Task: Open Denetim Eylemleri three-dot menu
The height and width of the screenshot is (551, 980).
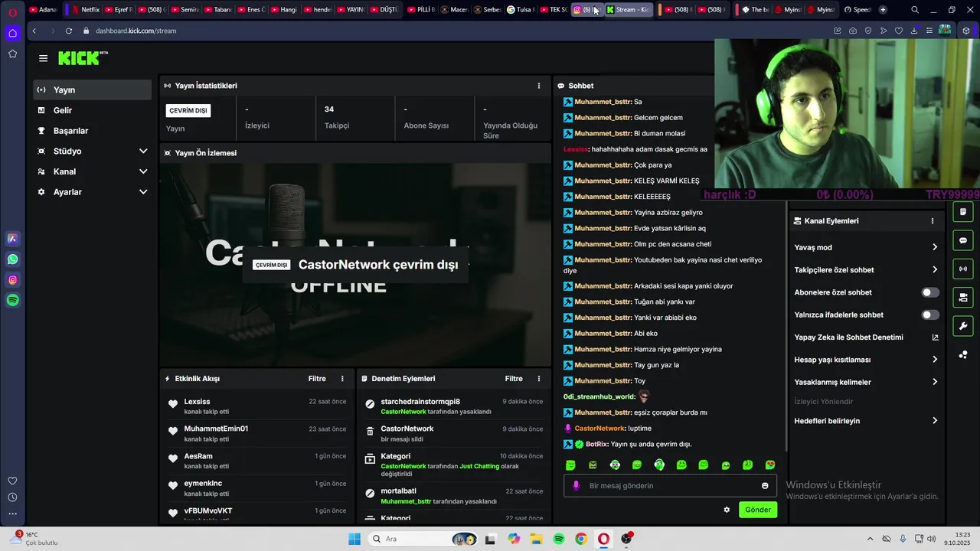Action: pyautogui.click(x=538, y=379)
